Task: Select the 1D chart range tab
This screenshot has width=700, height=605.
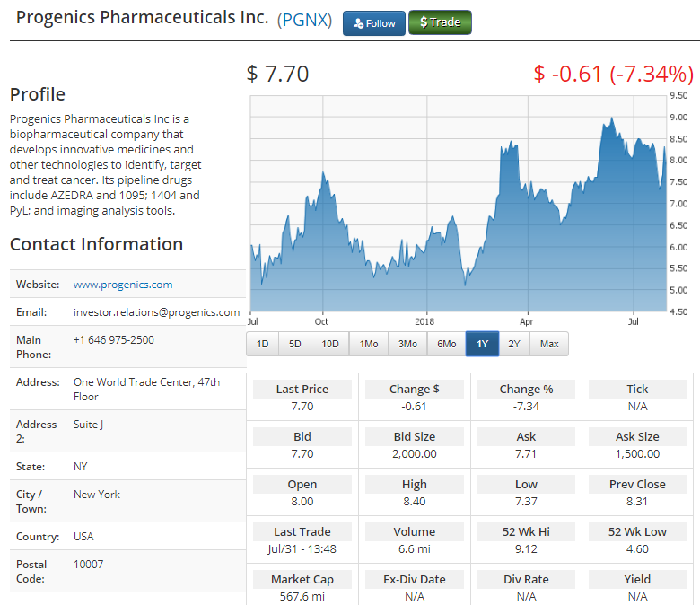Action: click(x=262, y=344)
